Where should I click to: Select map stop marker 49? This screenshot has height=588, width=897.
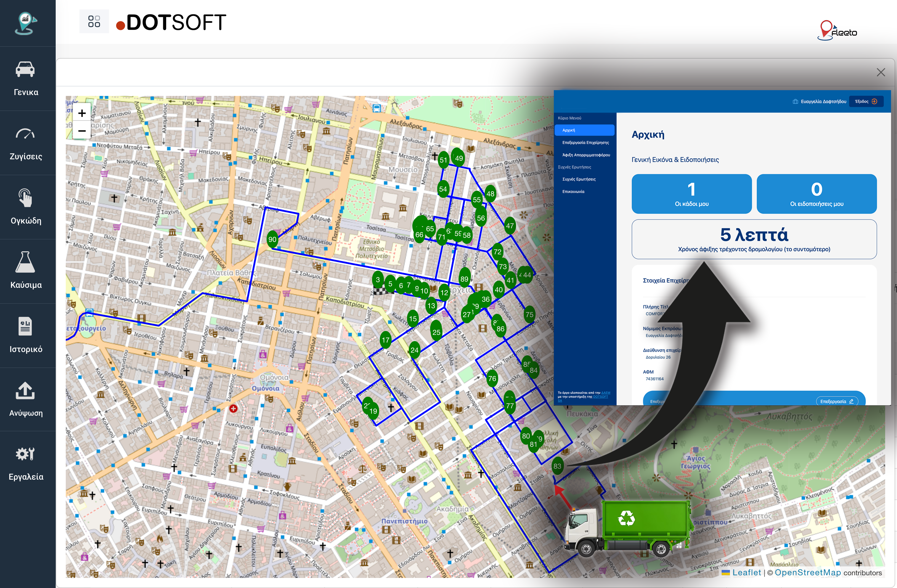pos(459,158)
